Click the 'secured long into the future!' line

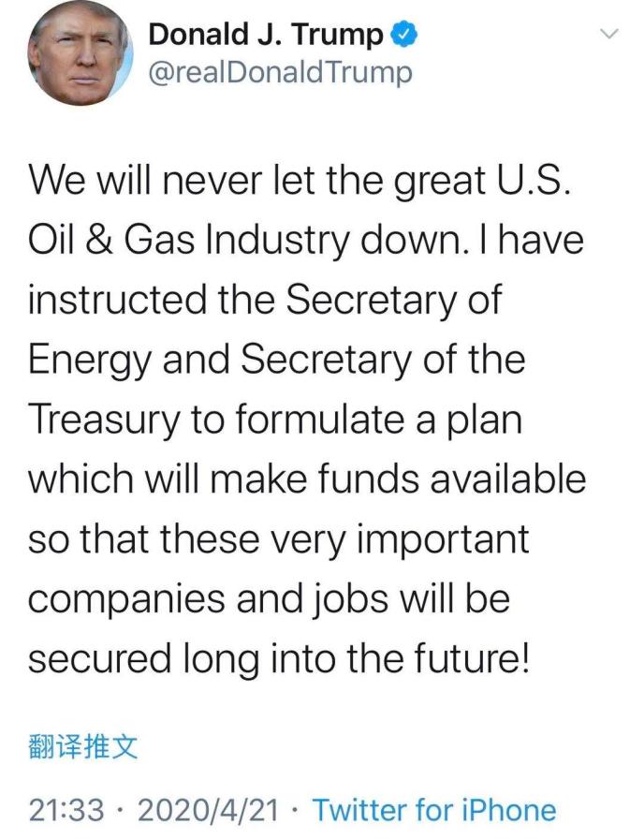[x=279, y=658]
